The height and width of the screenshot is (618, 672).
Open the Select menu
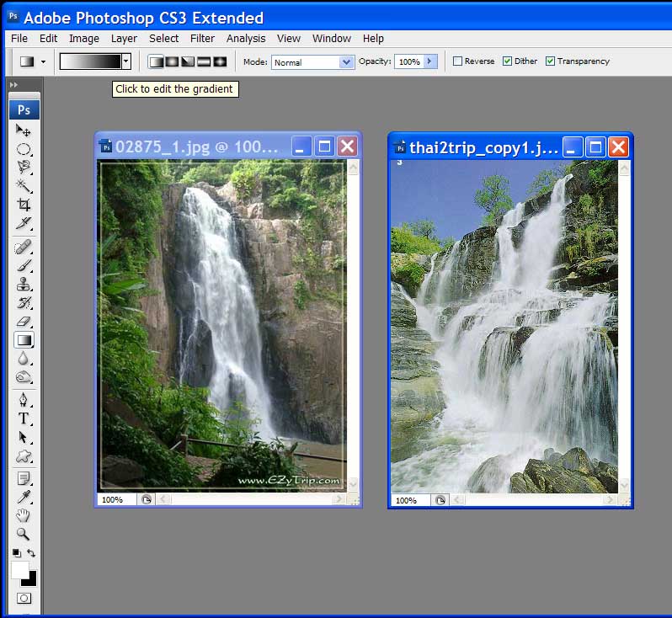(x=163, y=39)
